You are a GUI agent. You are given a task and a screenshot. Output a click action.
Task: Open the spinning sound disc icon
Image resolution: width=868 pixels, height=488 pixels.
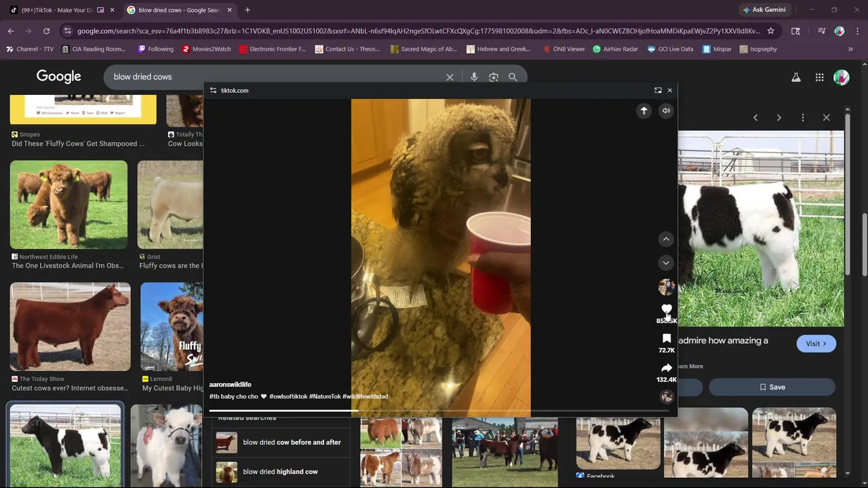coord(667,396)
